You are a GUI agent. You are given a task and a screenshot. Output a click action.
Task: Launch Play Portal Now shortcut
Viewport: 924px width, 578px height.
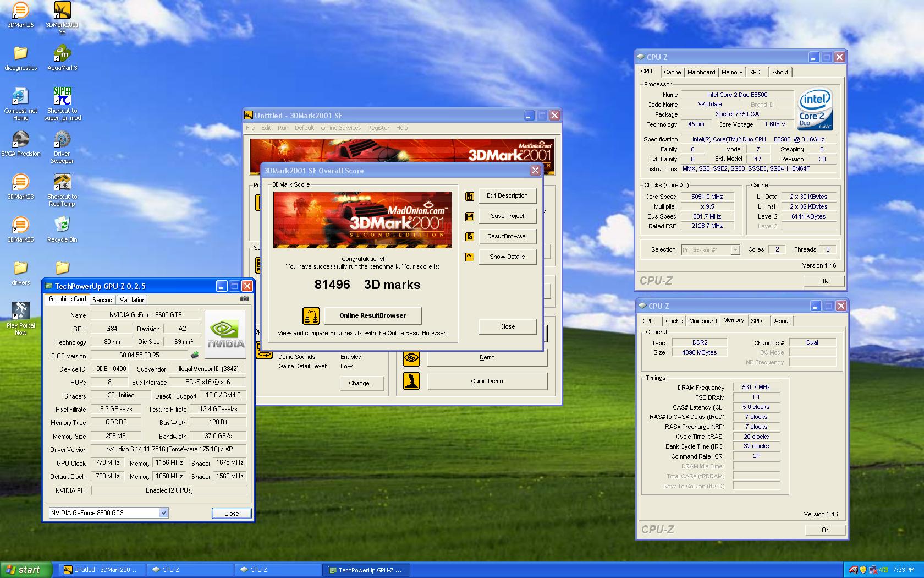click(x=20, y=318)
